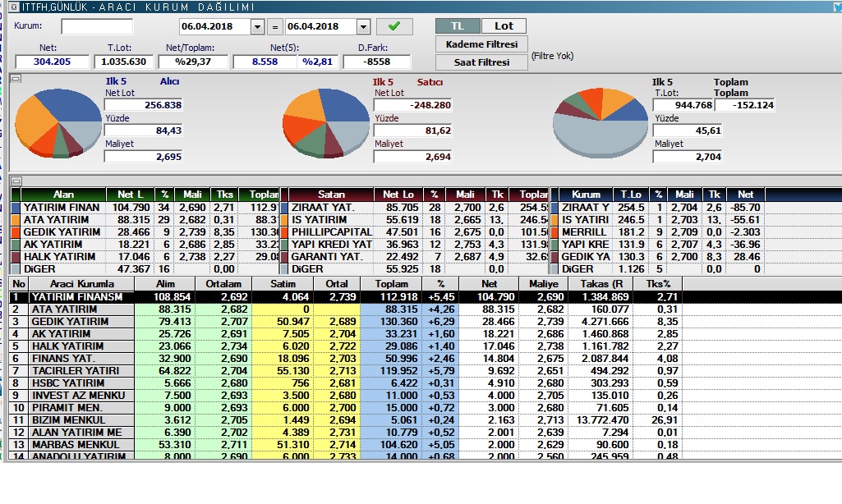Viewport: 842px width, 504px height.
Task: Click YAPI KREDI YAT in sellers table
Action: click(331, 245)
